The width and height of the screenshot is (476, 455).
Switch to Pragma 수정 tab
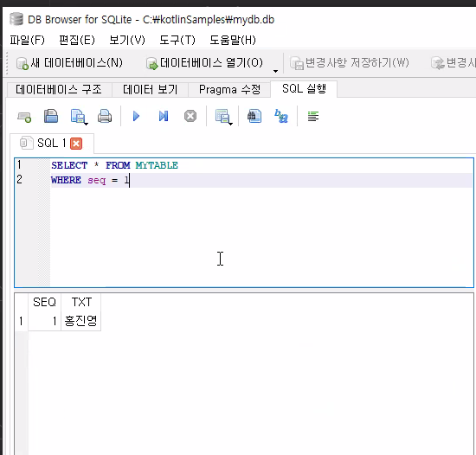pos(229,89)
